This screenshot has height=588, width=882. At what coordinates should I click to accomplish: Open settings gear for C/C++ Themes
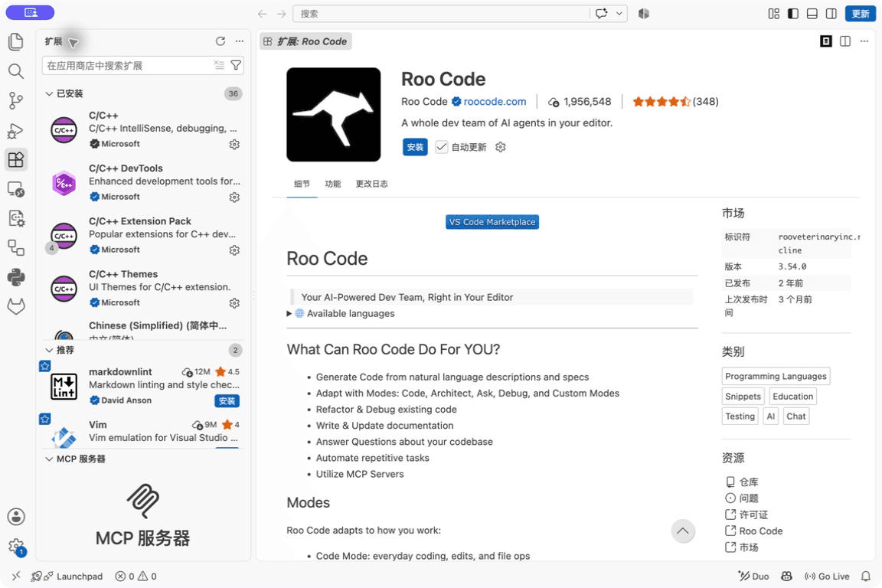pos(234,303)
